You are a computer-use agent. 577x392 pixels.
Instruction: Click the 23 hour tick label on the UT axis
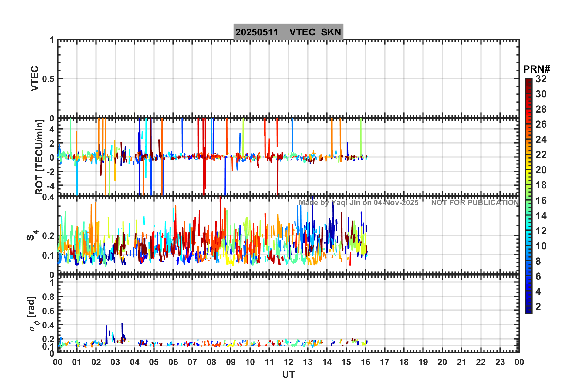click(x=500, y=362)
